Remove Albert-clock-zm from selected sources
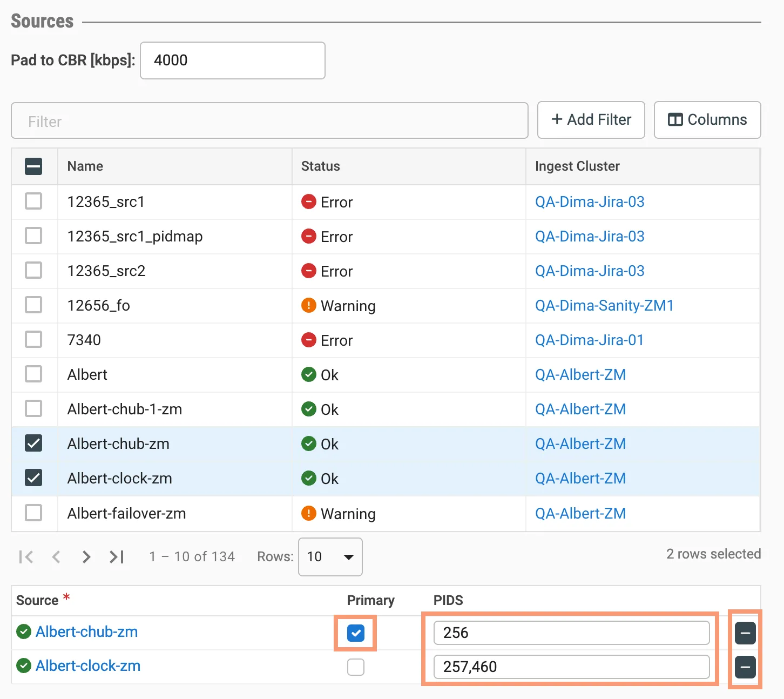This screenshot has width=784, height=699. coord(745,667)
